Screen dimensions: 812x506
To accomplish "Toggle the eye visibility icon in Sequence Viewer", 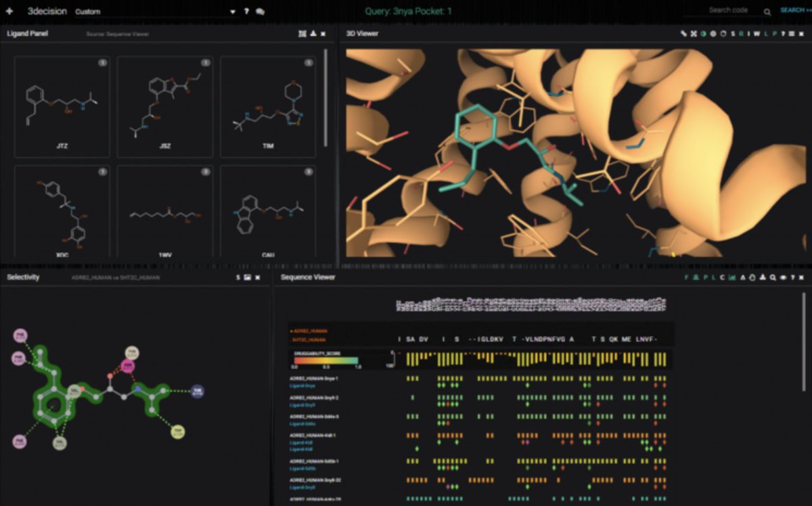I will point(783,277).
